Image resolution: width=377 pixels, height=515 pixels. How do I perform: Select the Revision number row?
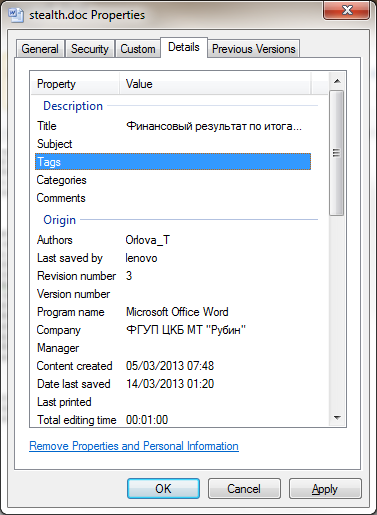point(173,276)
